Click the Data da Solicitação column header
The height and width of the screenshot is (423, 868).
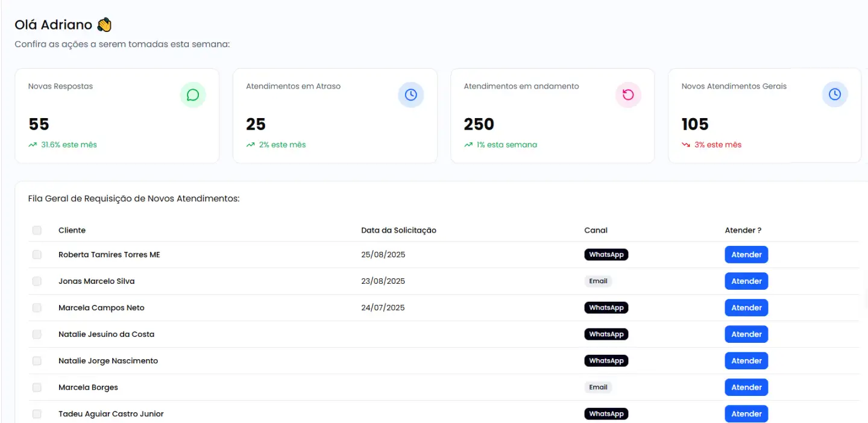click(398, 230)
